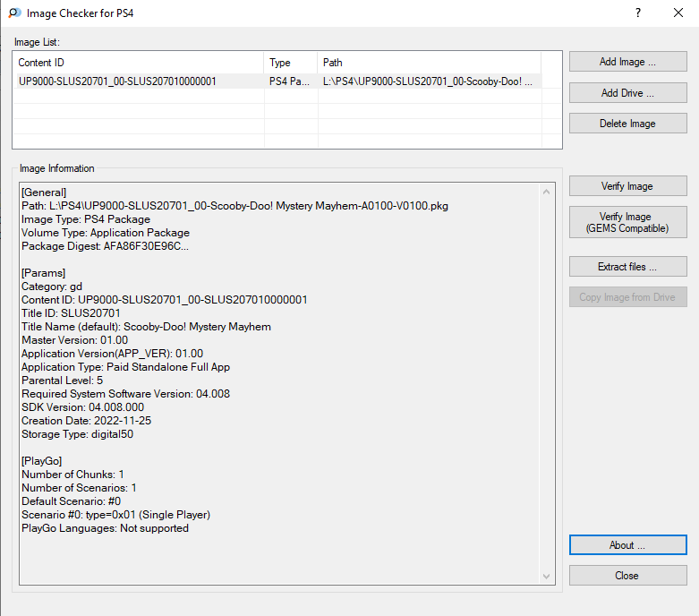Click 'Application Version(APP_VER): 01.00' line
This screenshot has height=616, width=699.
pos(112,354)
